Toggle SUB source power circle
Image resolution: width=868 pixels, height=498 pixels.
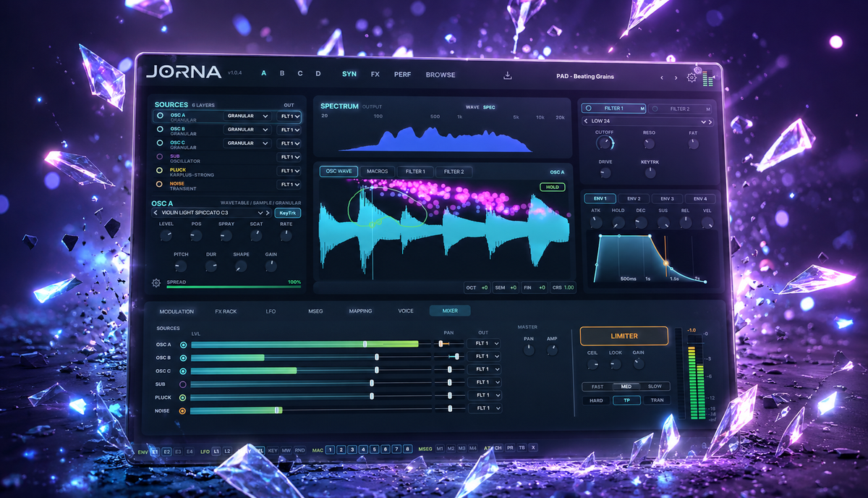(x=161, y=156)
